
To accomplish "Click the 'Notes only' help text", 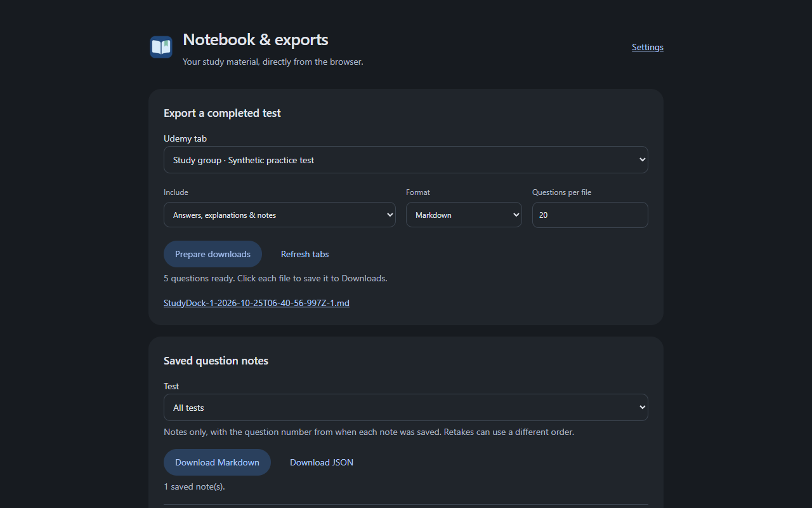I will pyautogui.click(x=369, y=432).
